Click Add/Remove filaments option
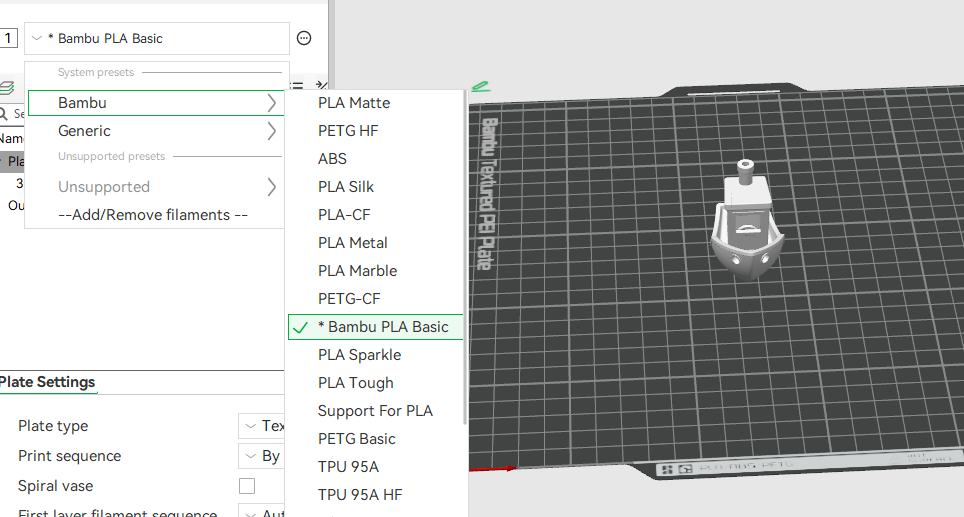The width and height of the screenshot is (964, 517). coord(153,215)
